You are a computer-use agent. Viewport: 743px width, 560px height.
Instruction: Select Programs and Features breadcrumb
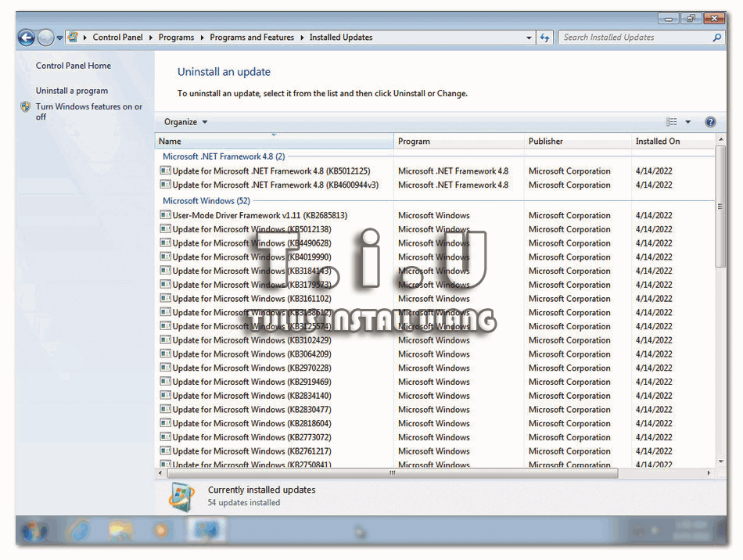click(x=252, y=38)
